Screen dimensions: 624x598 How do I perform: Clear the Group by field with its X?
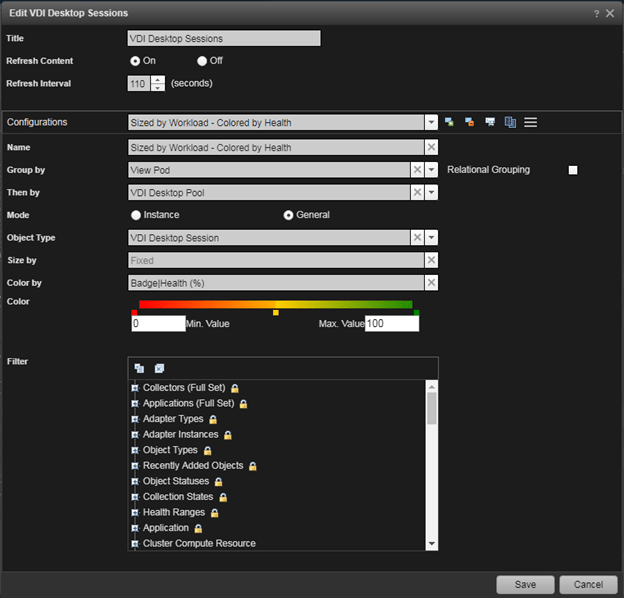[417, 170]
